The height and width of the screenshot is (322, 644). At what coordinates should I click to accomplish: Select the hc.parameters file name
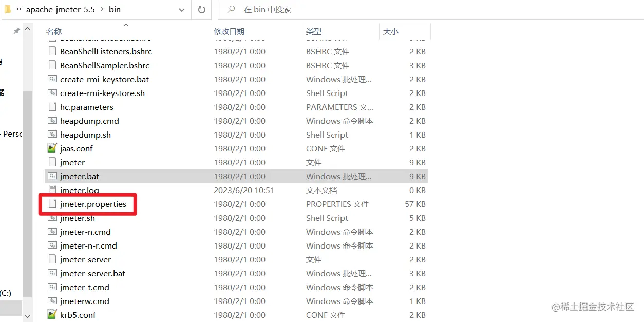pyautogui.click(x=87, y=107)
